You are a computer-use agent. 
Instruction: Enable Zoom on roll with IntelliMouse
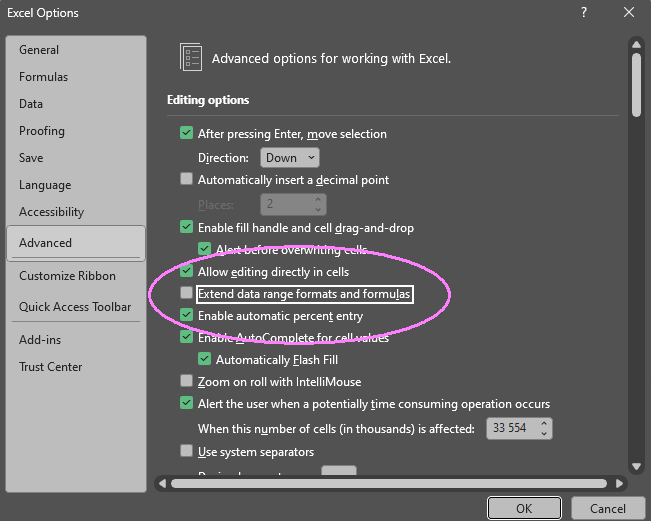click(x=186, y=381)
